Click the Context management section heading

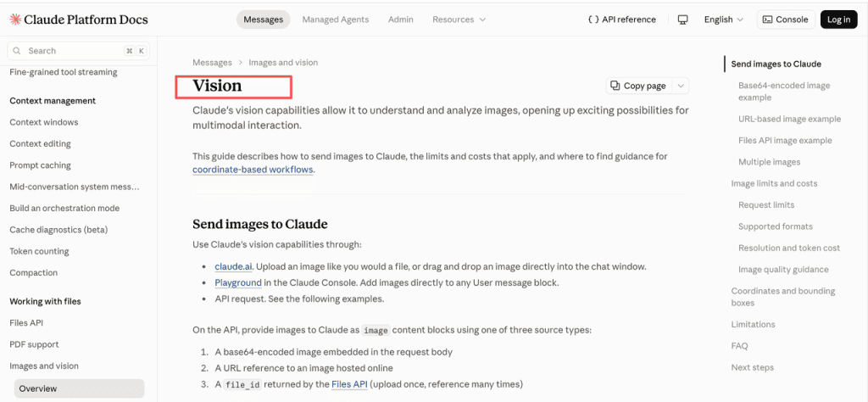tap(53, 101)
